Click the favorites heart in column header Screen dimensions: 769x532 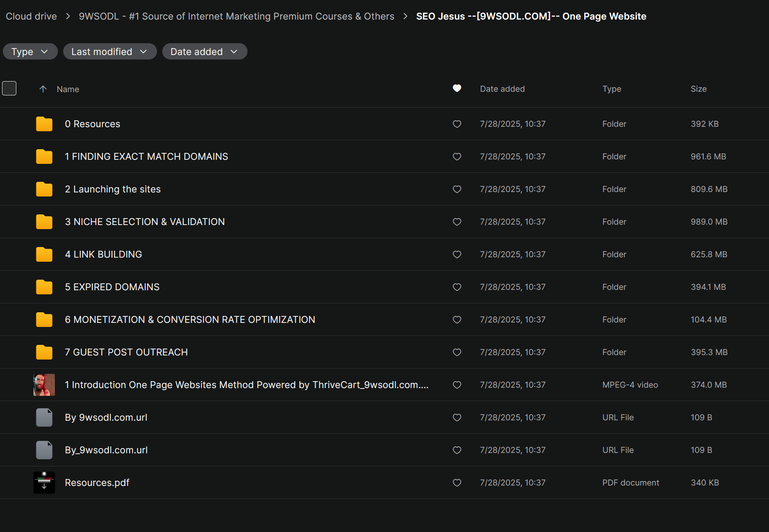click(457, 88)
